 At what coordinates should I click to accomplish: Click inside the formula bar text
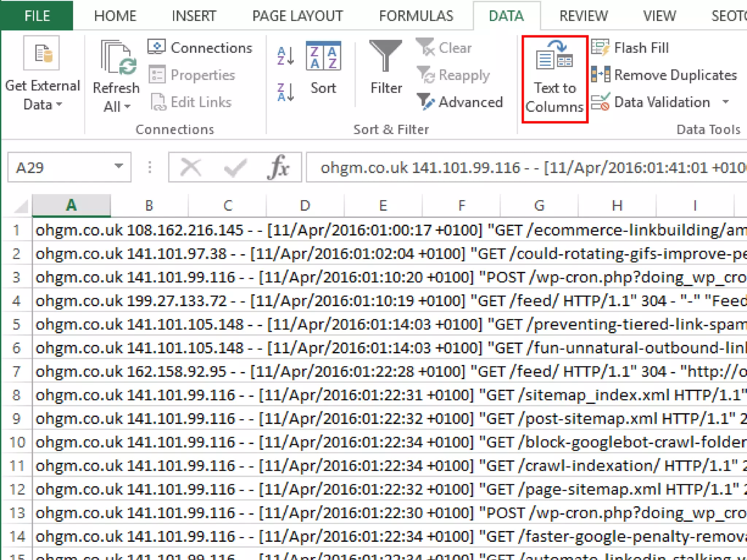tap(525, 168)
